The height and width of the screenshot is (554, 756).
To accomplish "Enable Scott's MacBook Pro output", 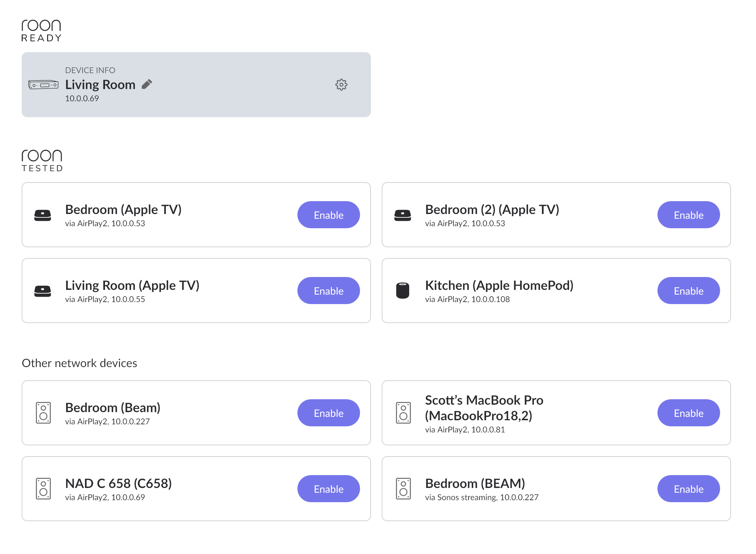I will [689, 413].
